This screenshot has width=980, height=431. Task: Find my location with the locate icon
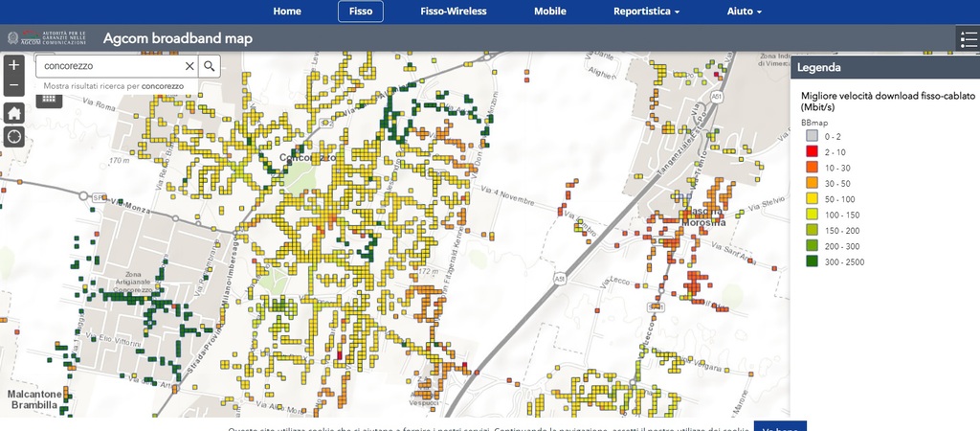click(13, 136)
